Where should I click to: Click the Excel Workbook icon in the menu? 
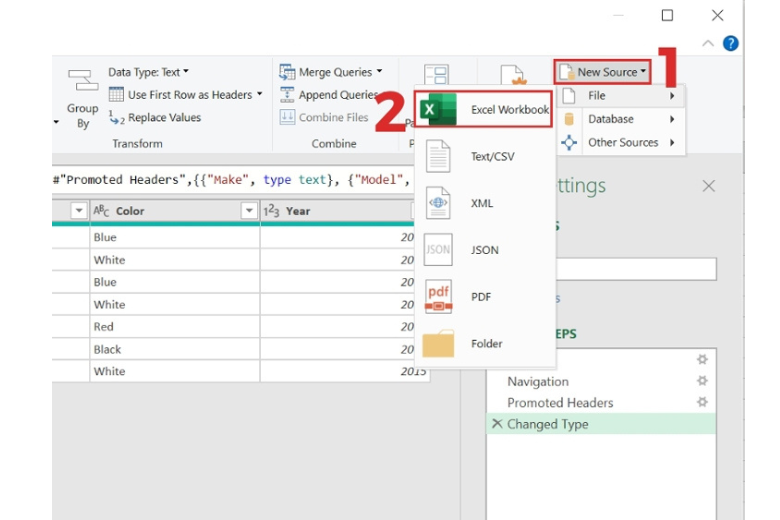(435, 110)
